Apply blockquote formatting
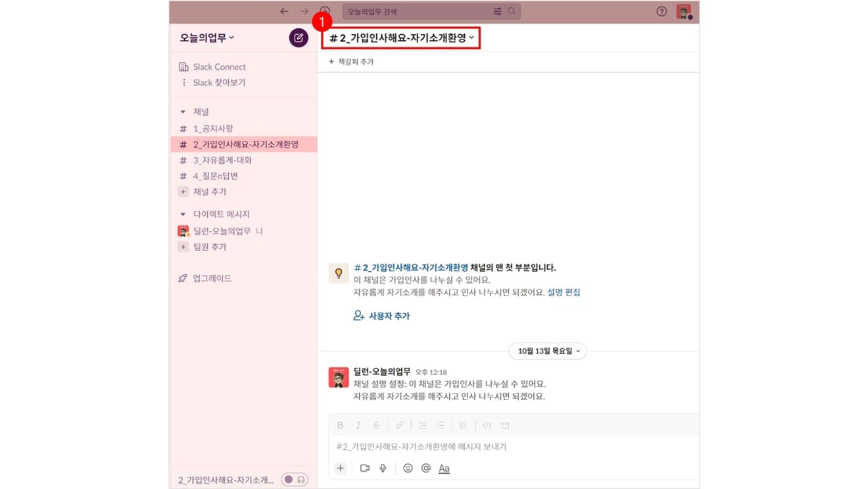 464,425
